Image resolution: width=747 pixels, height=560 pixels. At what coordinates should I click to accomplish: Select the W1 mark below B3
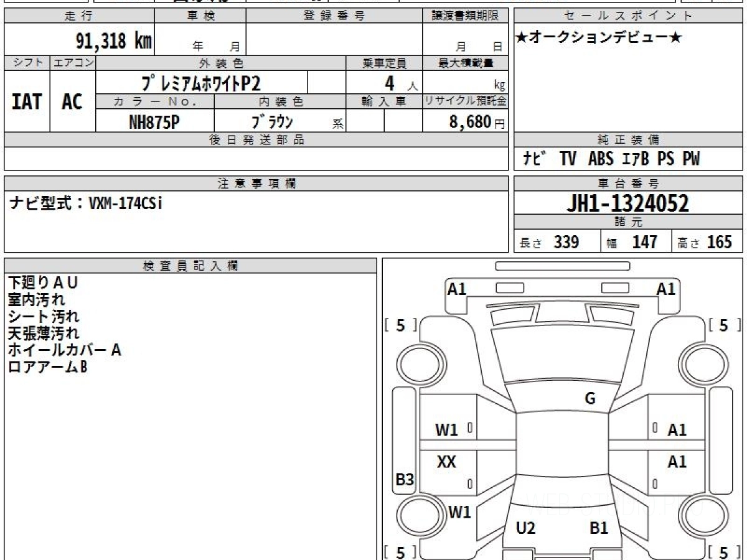tap(459, 512)
